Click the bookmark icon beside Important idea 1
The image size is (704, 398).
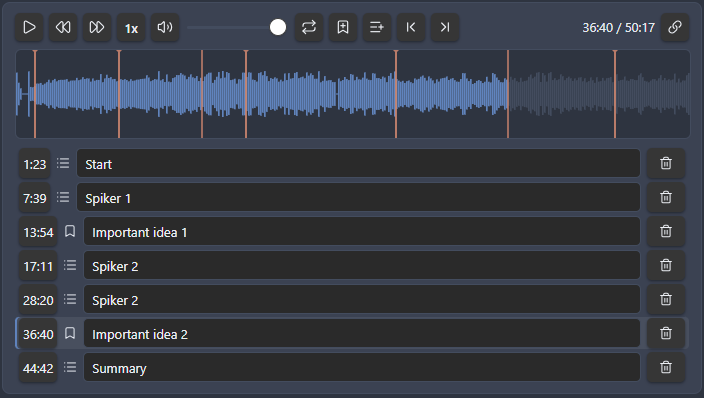coord(70,231)
